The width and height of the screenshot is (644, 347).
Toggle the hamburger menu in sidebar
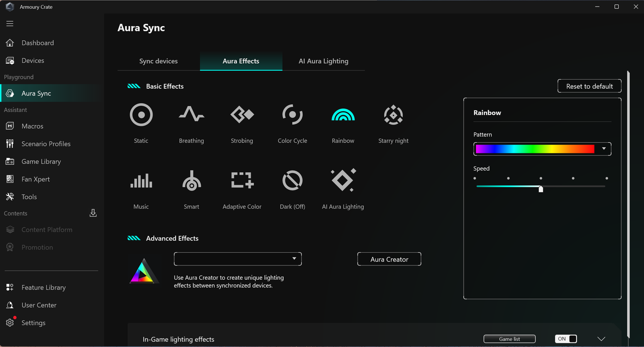click(x=10, y=24)
